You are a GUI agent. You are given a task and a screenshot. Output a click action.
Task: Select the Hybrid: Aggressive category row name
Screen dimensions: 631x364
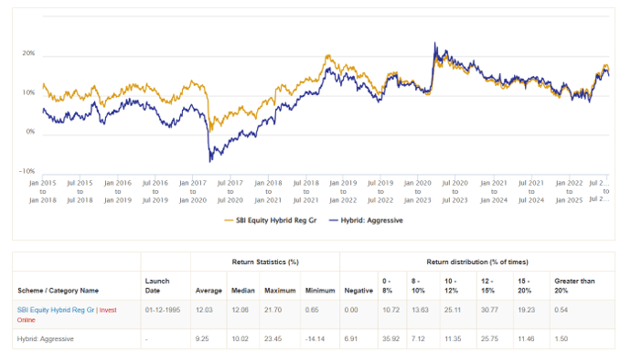click(x=46, y=339)
